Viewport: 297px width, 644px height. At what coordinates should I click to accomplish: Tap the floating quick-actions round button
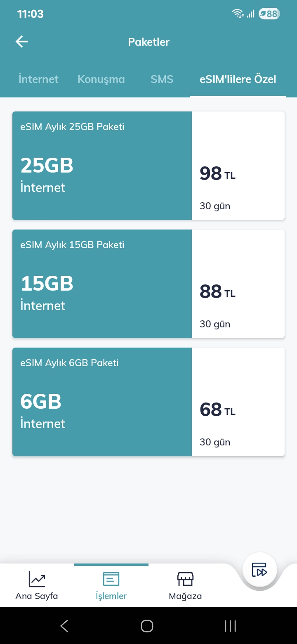[260, 570]
